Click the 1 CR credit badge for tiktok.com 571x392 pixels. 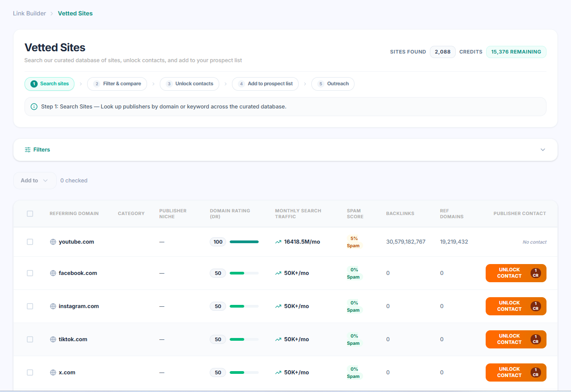pyautogui.click(x=536, y=339)
